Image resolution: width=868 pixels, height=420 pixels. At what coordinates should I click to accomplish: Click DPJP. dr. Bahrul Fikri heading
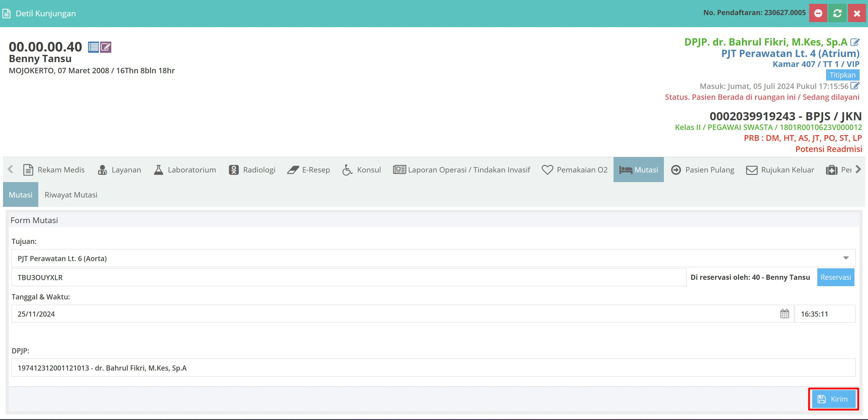(x=765, y=42)
